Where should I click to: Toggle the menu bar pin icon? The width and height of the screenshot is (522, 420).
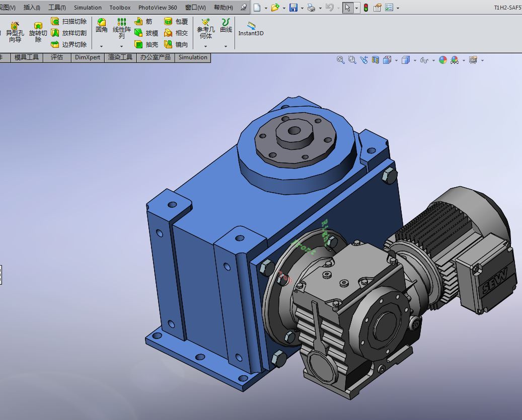coord(244,8)
